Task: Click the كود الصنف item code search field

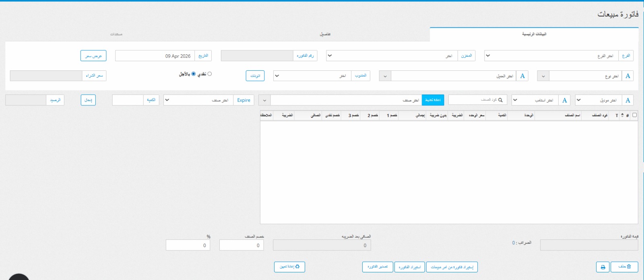Action: tap(478, 100)
